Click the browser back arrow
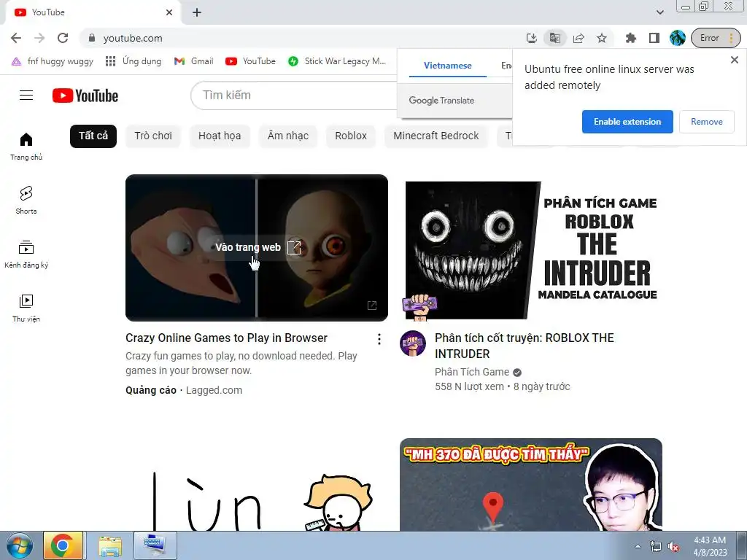Viewport: 747px width, 560px height. click(x=16, y=38)
